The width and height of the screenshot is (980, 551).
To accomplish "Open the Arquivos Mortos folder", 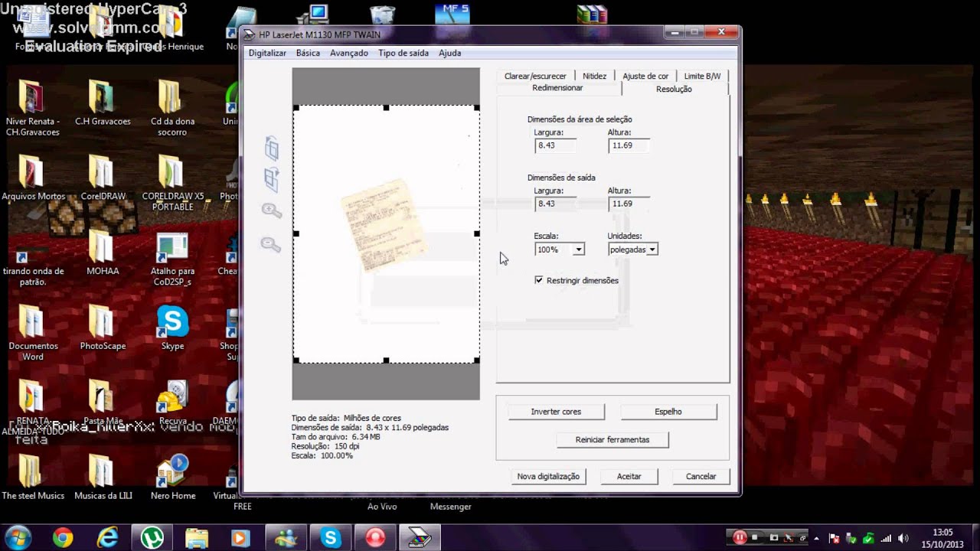I will (34, 178).
